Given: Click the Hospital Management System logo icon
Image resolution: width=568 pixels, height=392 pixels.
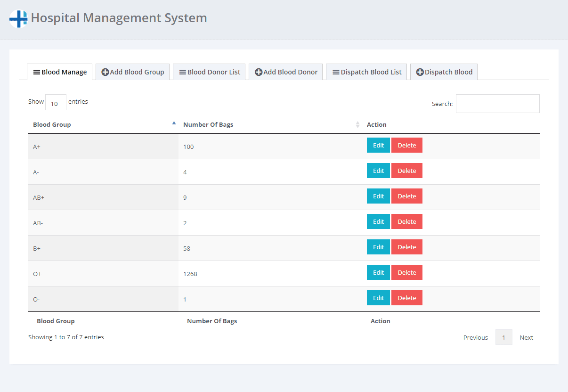Looking at the screenshot, I should (18, 19).
